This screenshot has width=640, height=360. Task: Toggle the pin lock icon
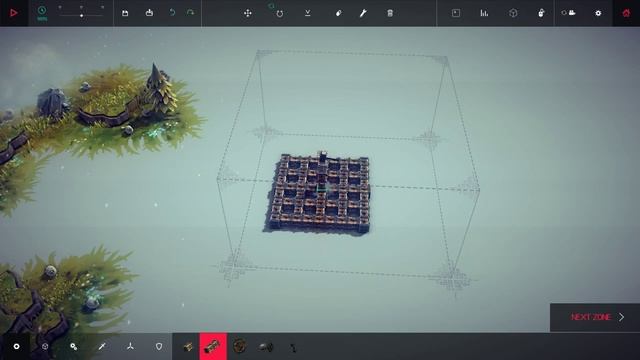click(541, 13)
